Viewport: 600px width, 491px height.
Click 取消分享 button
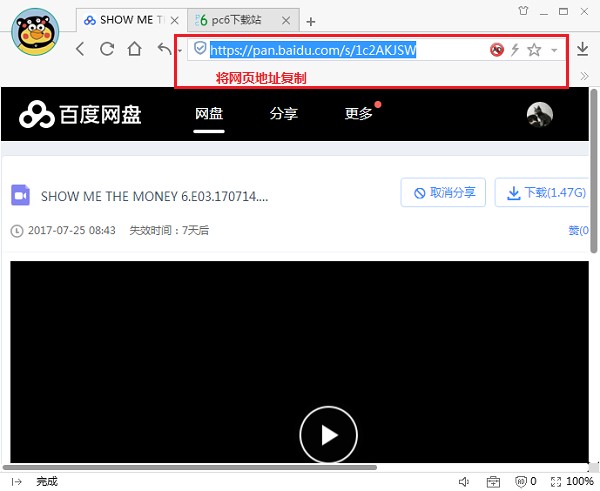pyautogui.click(x=443, y=192)
